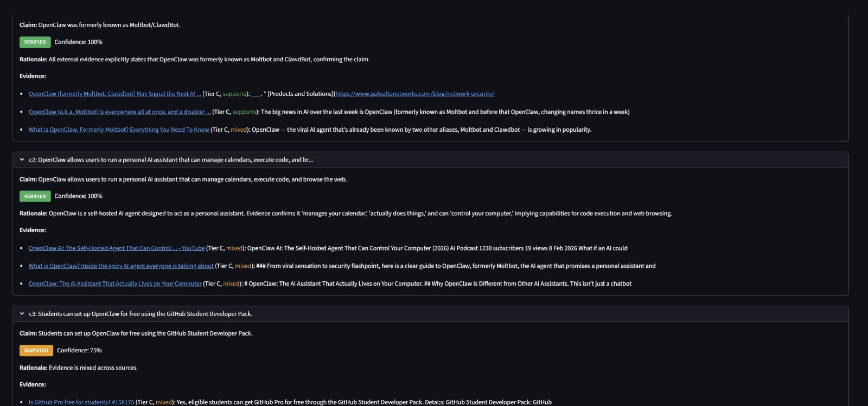Open 'AI Assistant That Actually Lives on Your Computer' link
This screenshot has height=406, width=868.
[114, 283]
